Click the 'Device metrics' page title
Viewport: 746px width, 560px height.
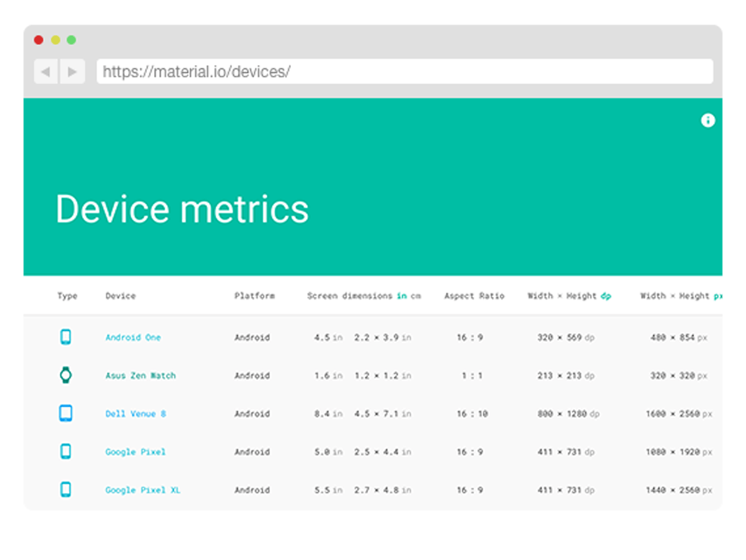tap(182, 209)
